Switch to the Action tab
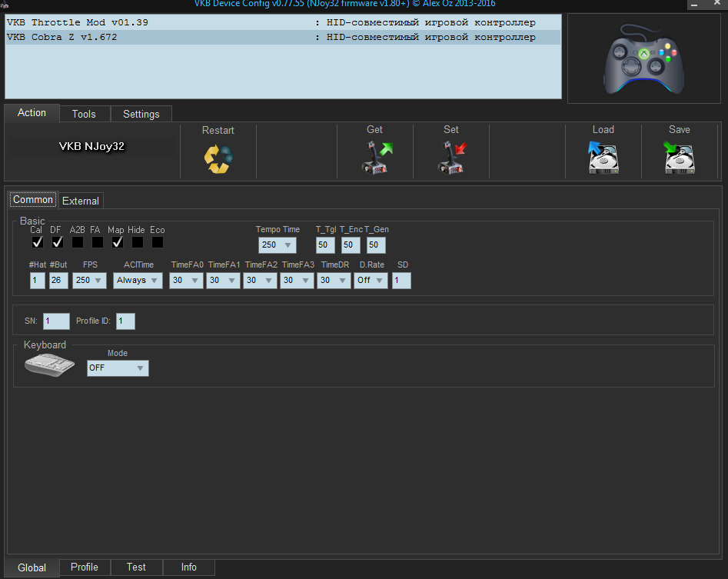This screenshot has width=728, height=579. pyautogui.click(x=32, y=113)
